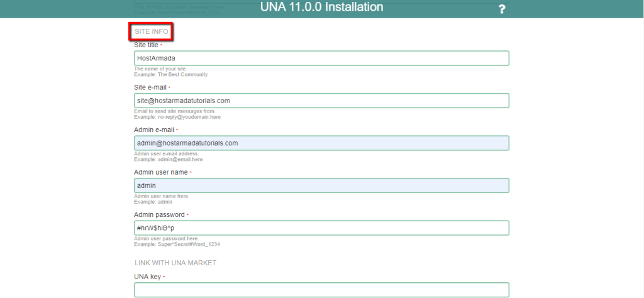This screenshot has height=298, width=644.
Task: Click the 'UNA 11.0.0 Installation' header title
Action: (321, 7)
